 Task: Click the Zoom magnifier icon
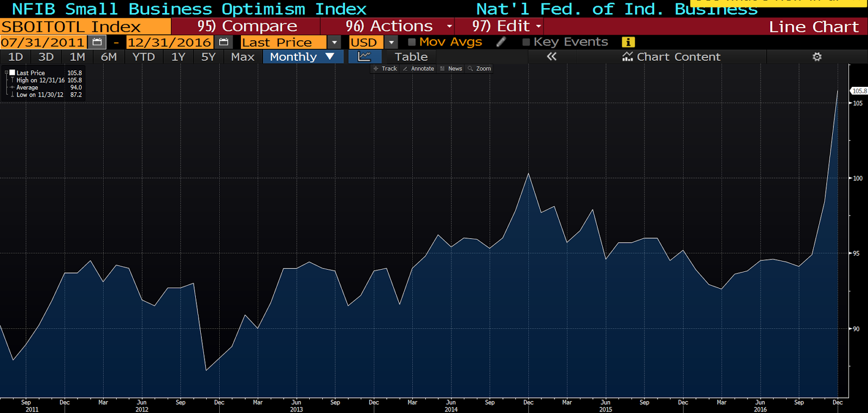click(x=470, y=69)
